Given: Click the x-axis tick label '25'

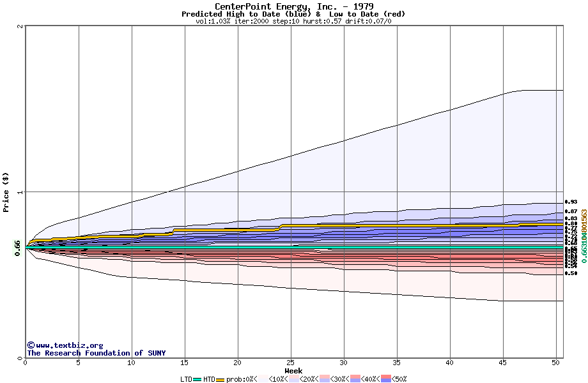Looking at the screenshot, I should click(290, 363).
